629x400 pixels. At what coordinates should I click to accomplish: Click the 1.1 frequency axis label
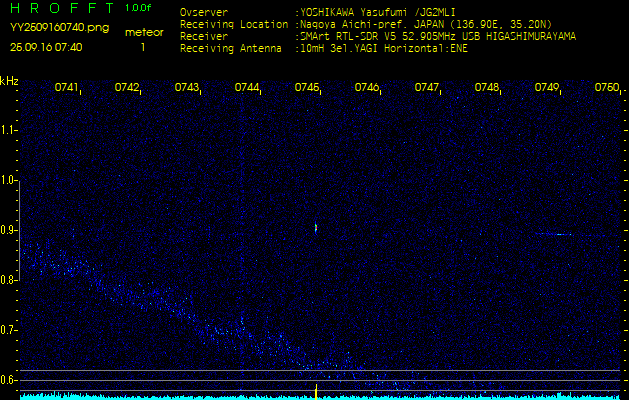tap(9, 130)
